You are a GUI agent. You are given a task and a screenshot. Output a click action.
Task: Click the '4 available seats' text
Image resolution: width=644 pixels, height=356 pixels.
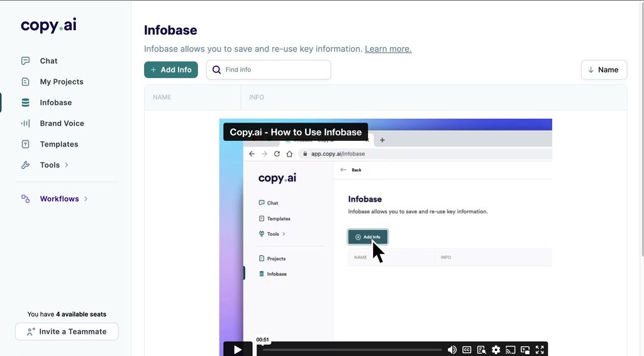(x=81, y=314)
